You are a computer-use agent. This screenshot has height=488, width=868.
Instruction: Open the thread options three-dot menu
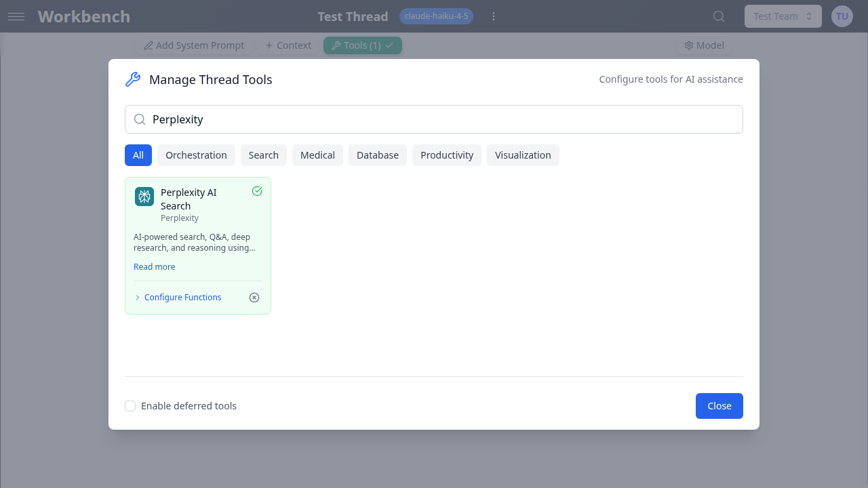[494, 16]
